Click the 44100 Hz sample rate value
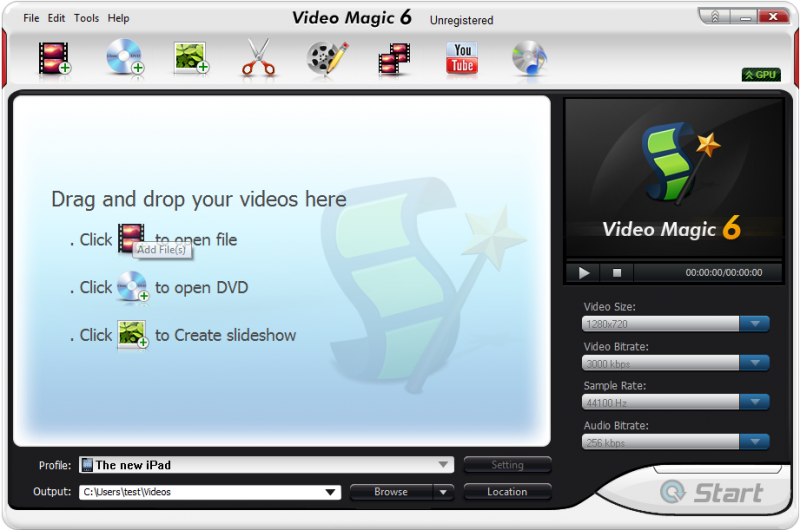Image resolution: width=800 pixels, height=530 pixels. click(x=607, y=403)
